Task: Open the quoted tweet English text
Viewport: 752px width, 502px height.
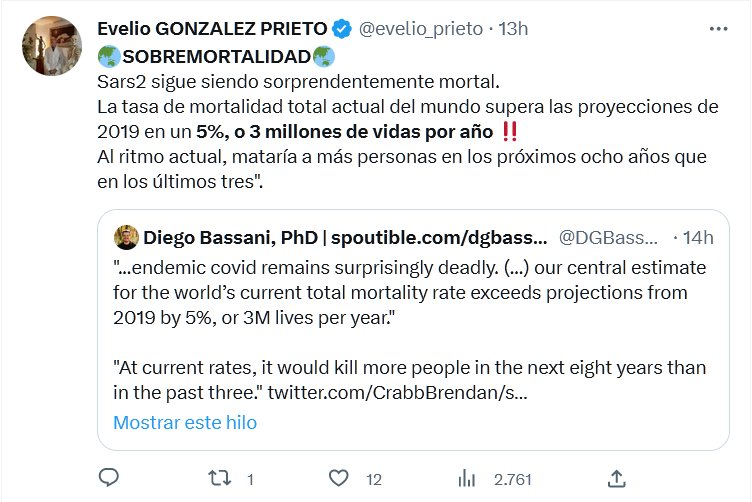Action: point(400,292)
